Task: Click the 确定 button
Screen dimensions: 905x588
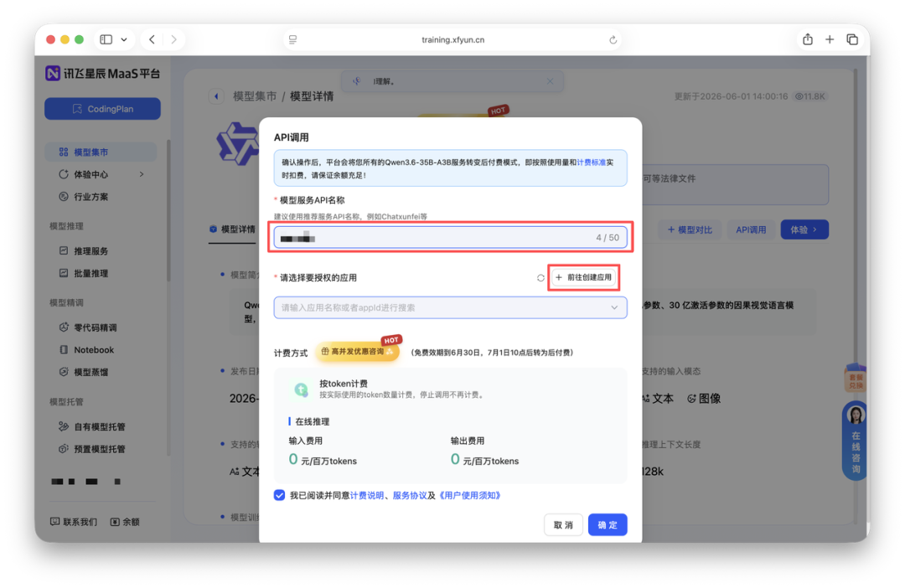Action: click(x=608, y=524)
